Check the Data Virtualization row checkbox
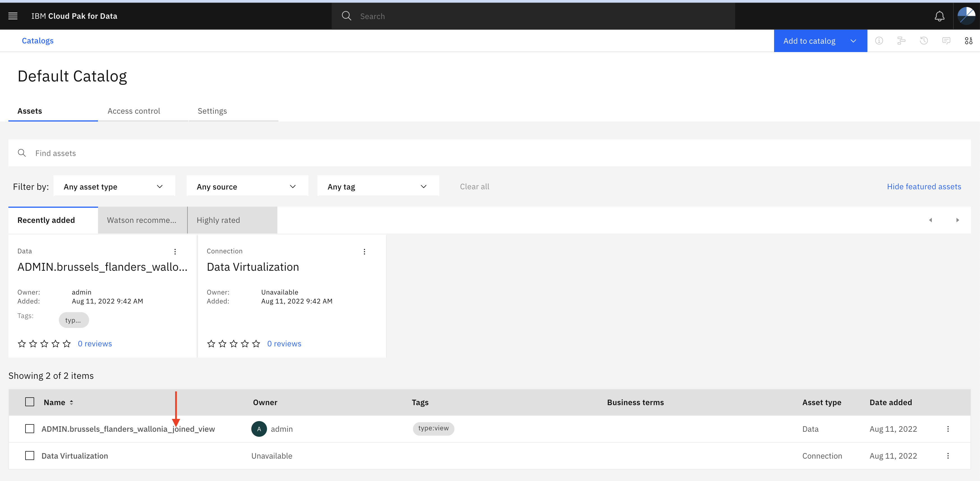This screenshot has height=481, width=980. click(30, 456)
